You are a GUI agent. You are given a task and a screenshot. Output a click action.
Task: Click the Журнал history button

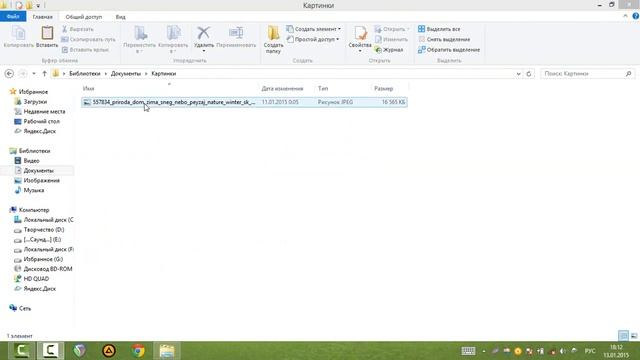pos(389,49)
